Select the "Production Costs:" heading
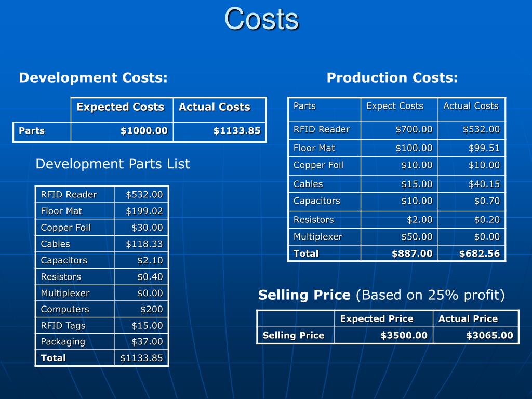532x399 pixels. 392,78
